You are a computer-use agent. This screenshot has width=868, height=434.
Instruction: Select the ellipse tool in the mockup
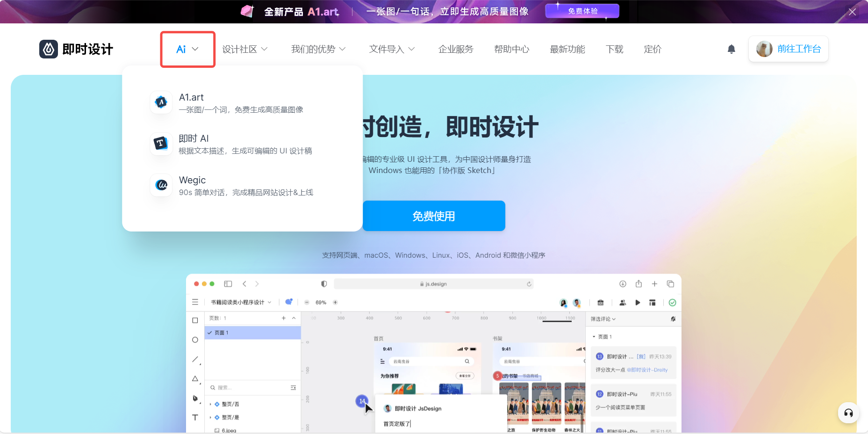tap(195, 340)
